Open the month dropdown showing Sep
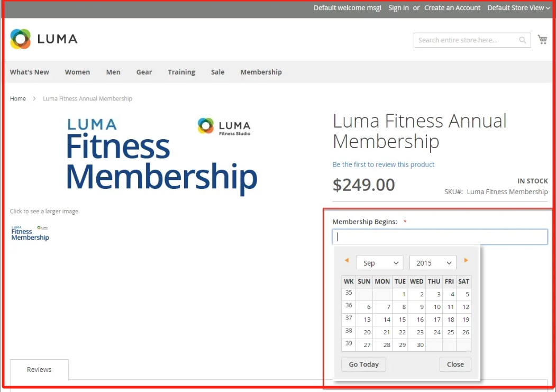The image size is (556, 392). 380,263
